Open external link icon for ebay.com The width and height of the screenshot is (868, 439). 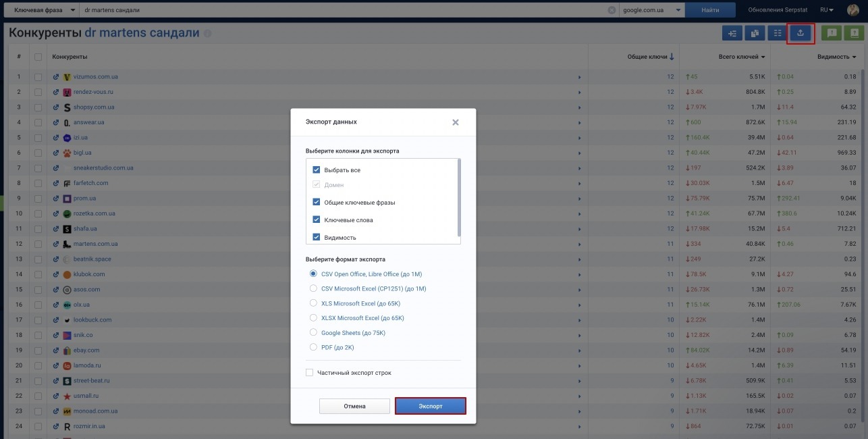pos(56,351)
